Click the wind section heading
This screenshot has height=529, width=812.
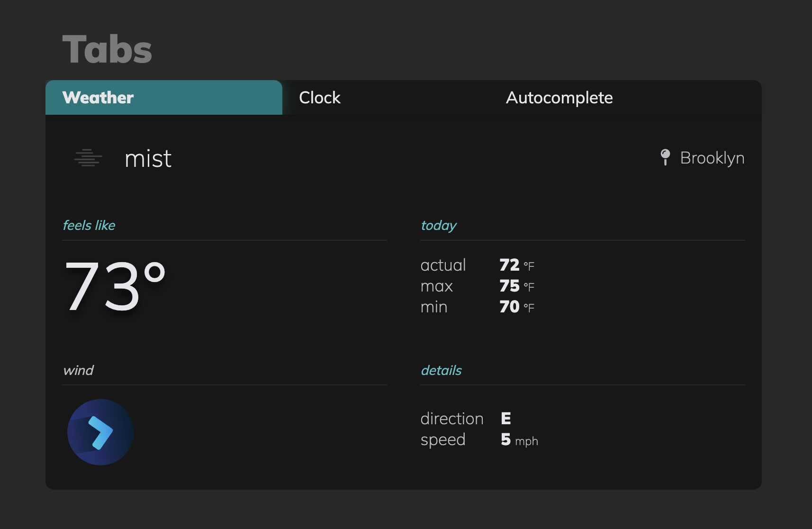(x=79, y=370)
